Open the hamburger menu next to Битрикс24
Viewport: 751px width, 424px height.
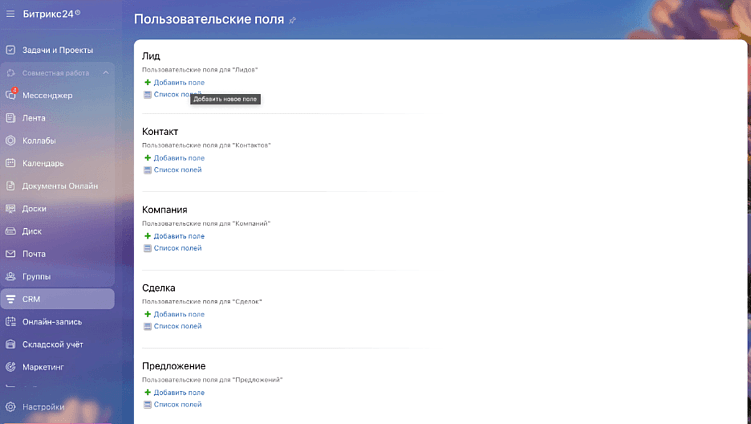click(10, 14)
